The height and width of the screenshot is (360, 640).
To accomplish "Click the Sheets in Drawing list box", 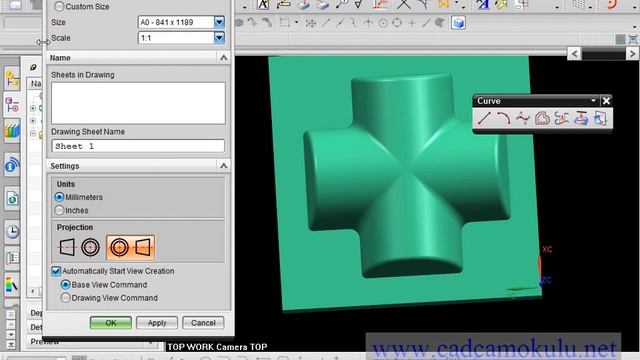I will coord(138,103).
